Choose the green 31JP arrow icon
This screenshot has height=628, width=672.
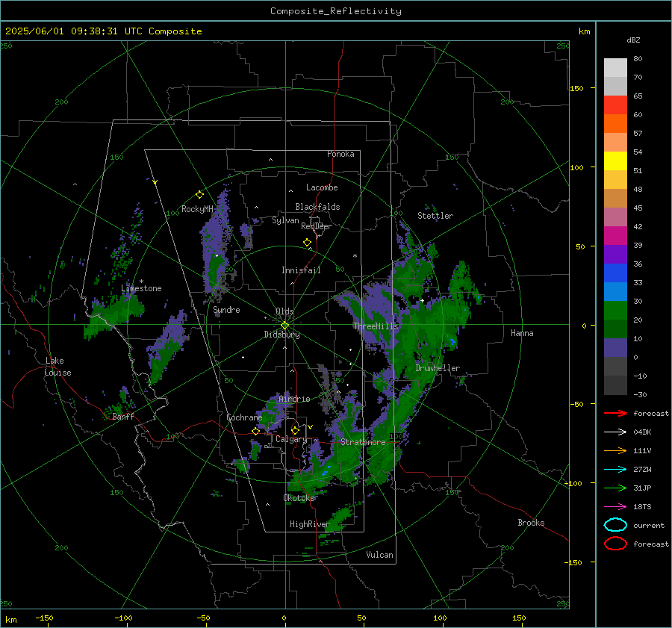[x=615, y=488]
